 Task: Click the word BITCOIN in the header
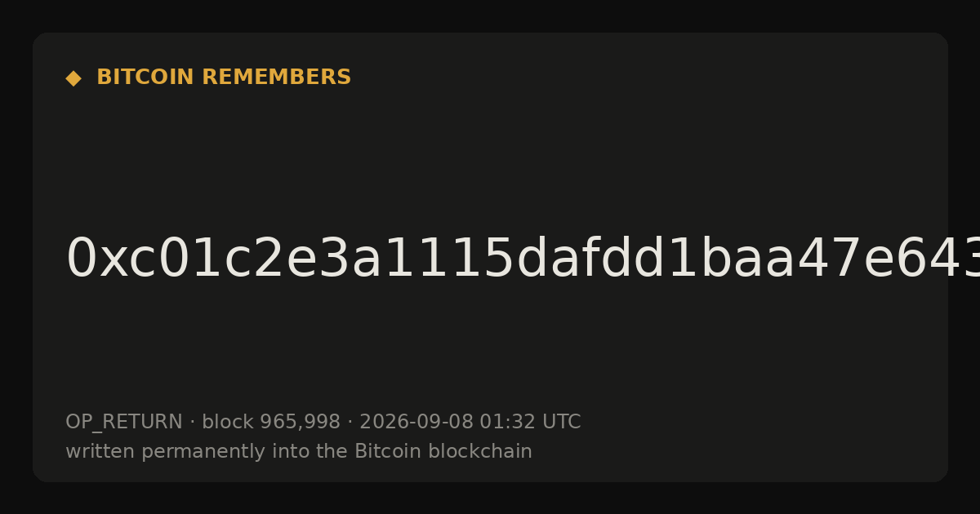pos(146,78)
